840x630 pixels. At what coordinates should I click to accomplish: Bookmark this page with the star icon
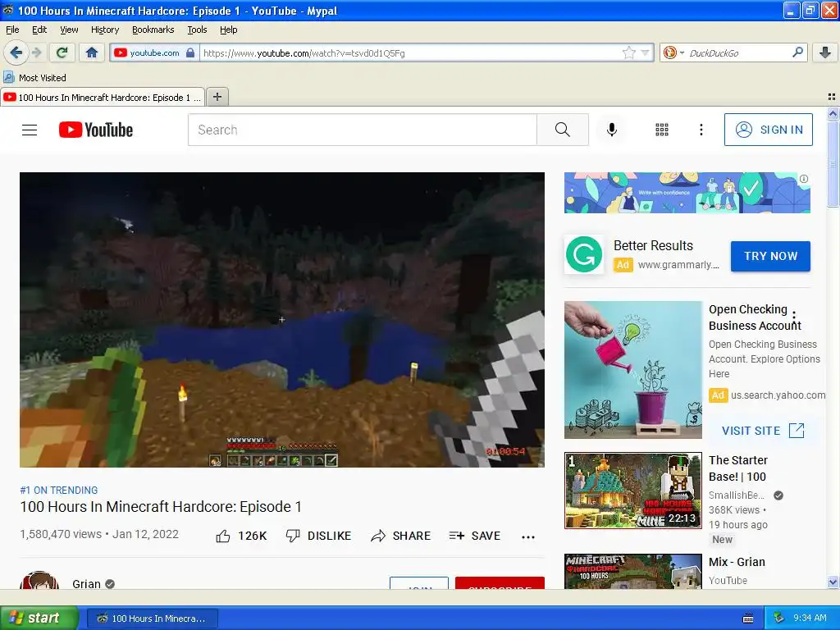click(x=628, y=52)
